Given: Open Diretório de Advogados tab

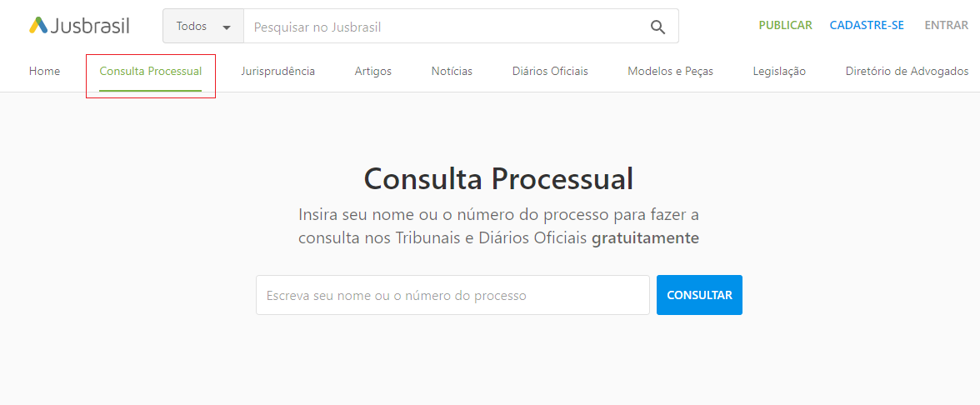Looking at the screenshot, I should tap(907, 72).
